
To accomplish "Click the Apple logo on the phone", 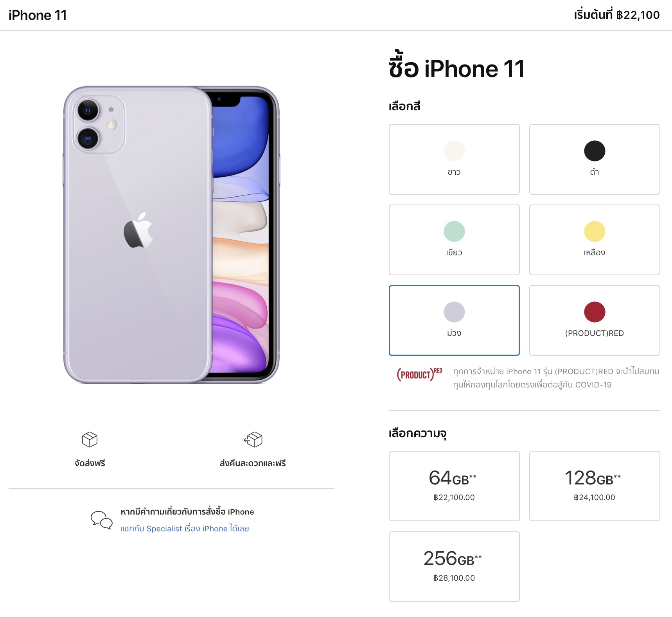I will click(x=138, y=230).
